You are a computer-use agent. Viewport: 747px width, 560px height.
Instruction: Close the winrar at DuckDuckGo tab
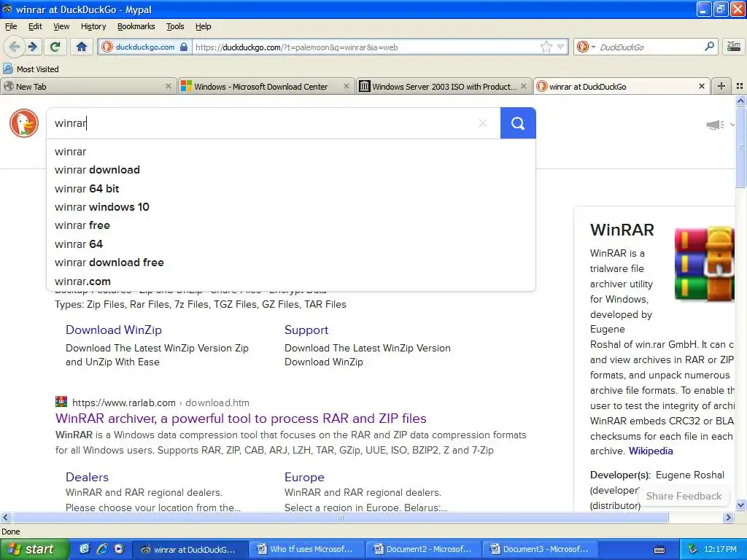tap(701, 86)
